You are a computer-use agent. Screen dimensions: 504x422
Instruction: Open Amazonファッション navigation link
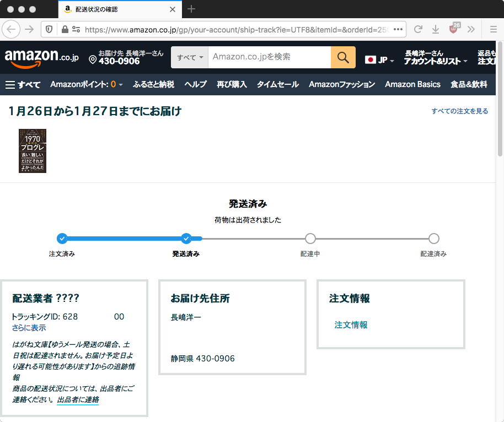pos(342,84)
